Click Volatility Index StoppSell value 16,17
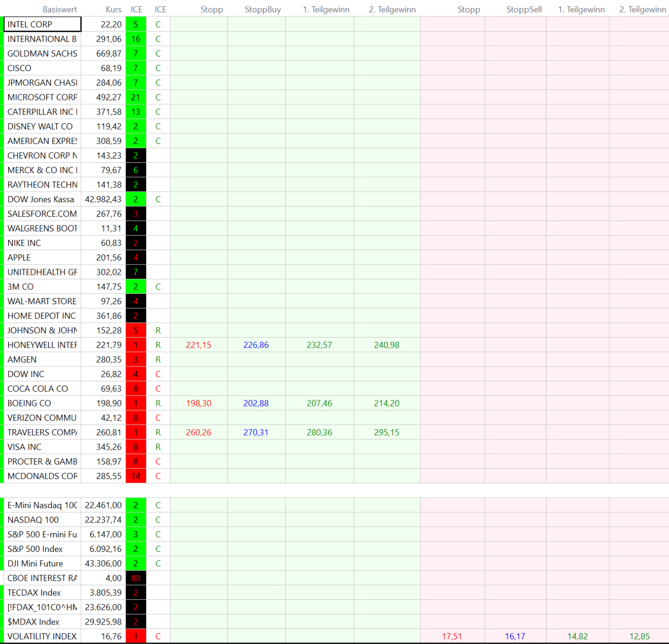This screenshot has height=644, width=669. click(515, 636)
